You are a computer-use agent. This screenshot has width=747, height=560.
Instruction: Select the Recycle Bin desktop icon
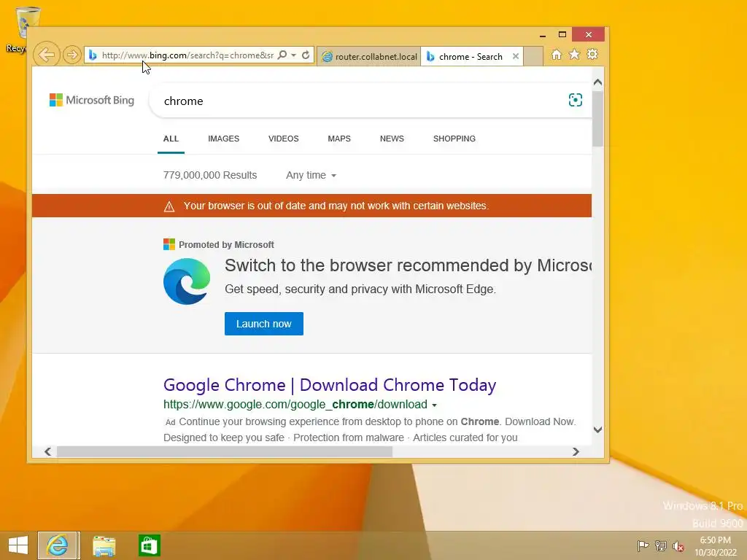point(21,29)
